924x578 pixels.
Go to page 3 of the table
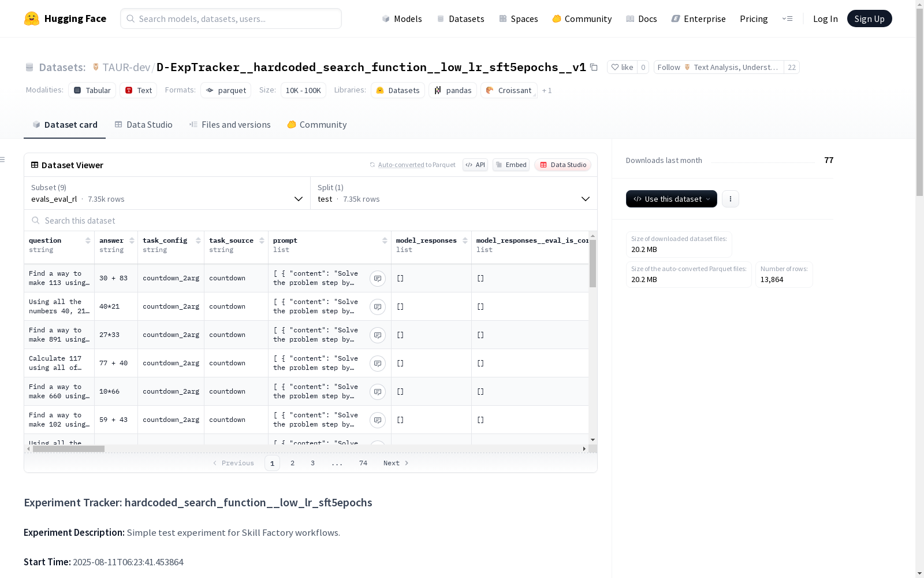click(x=313, y=463)
